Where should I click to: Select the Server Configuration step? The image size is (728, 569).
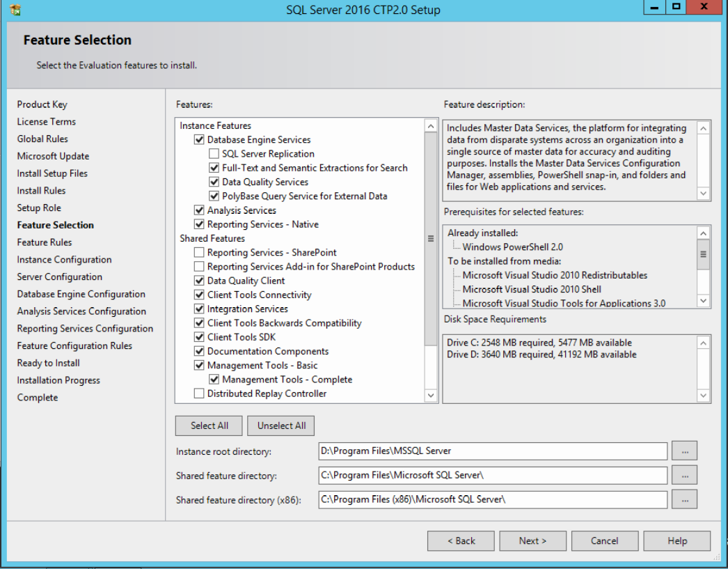[60, 276]
